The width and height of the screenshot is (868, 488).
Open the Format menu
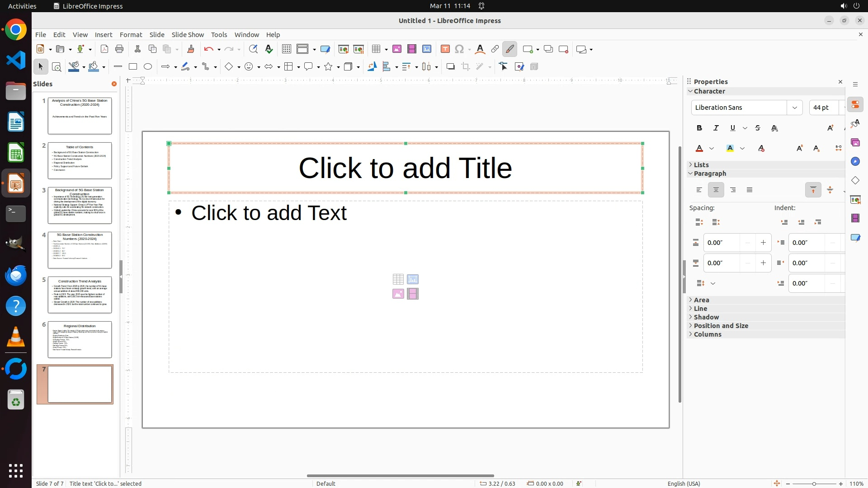(131, 35)
